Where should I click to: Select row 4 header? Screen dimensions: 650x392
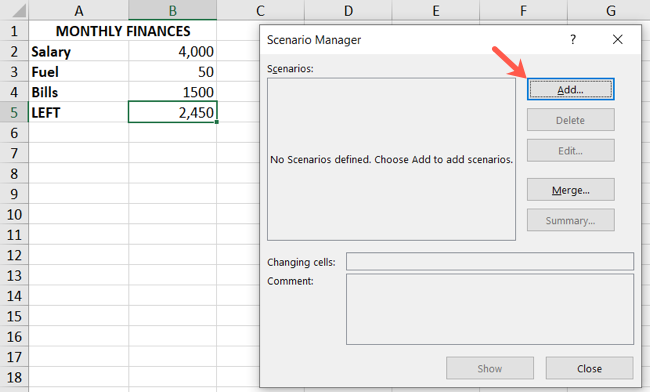(x=14, y=92)
